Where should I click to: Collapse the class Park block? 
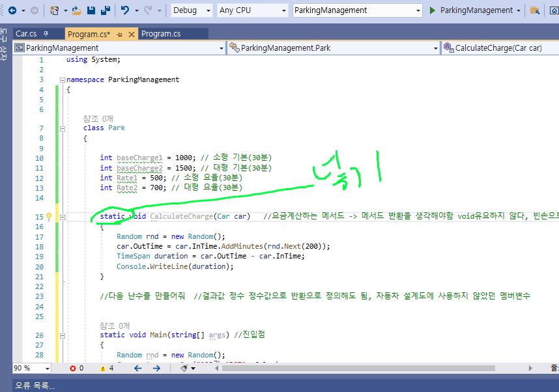[x=63, y=129]
